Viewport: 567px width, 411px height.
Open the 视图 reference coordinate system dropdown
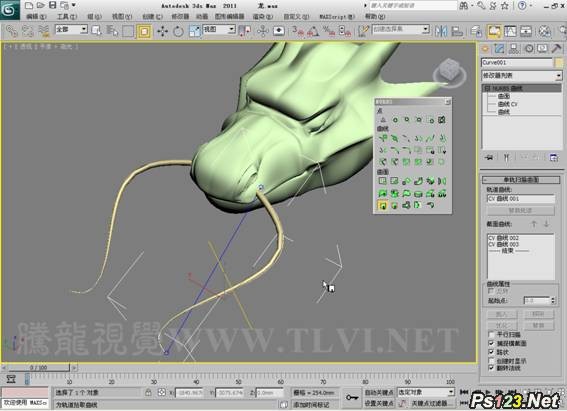click(x=219, y=29)
